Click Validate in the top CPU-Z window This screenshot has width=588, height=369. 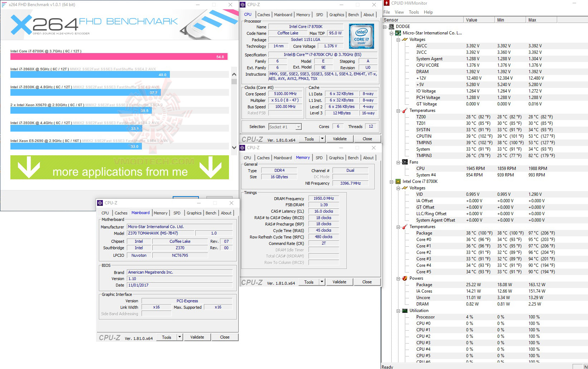click(340, 139)
